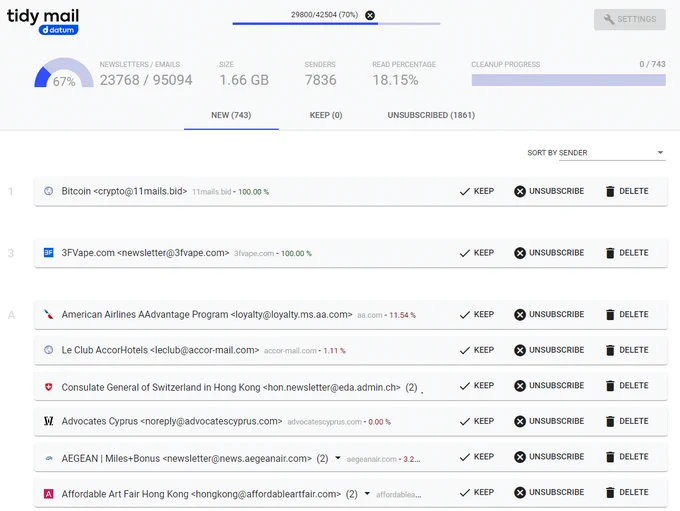The width and height of the screenshot is (680, 511).
Task: Click the Affordable Art Fair favicon
Action: pyautogui.click(x=49, y=494)
